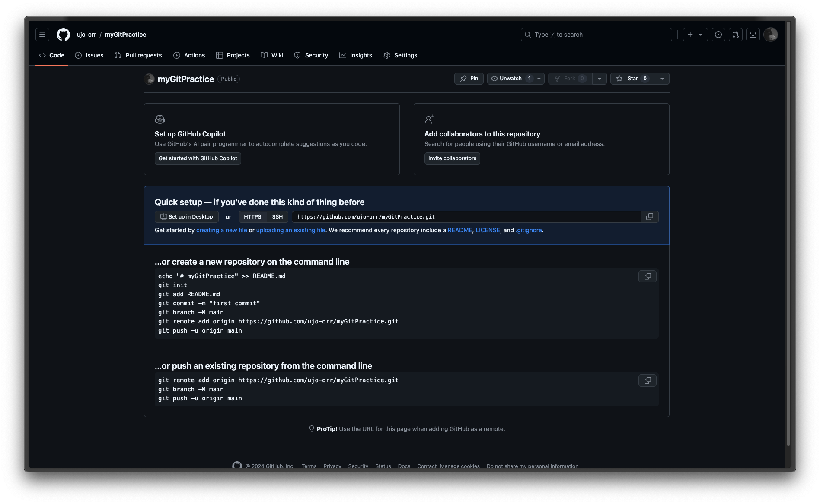This screenshot has height=504, width=820.
Task: View the Insights tab
Action: click(x=356, y=55)
